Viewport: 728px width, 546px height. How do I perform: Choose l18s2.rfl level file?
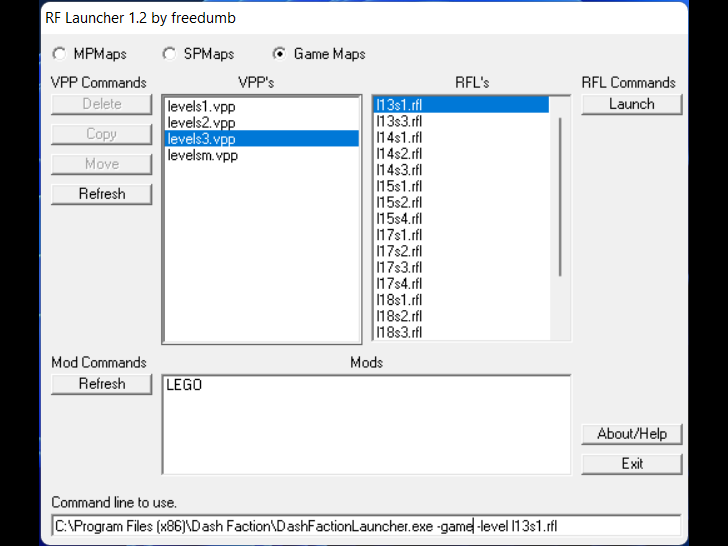399,316
